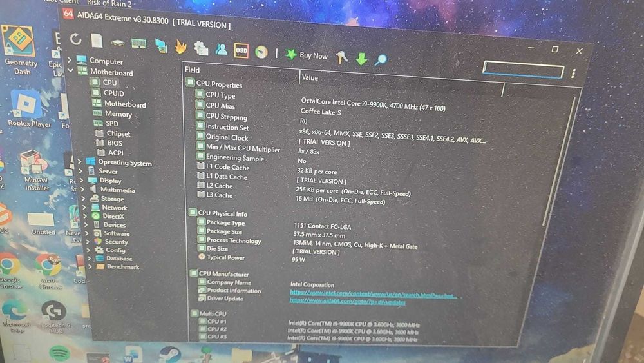Open the three-dot options menu

(x=573, y=73)
